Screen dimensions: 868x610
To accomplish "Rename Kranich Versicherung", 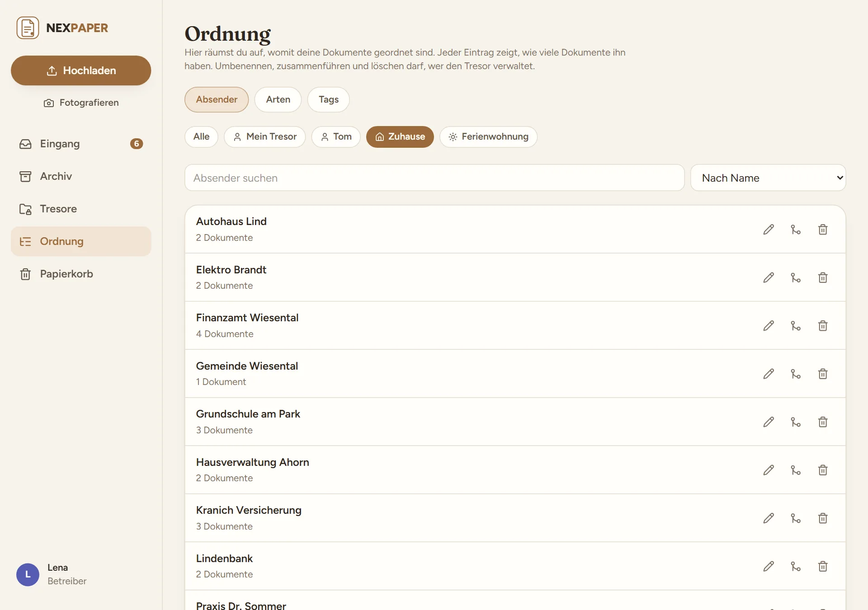I will point(769,518).
